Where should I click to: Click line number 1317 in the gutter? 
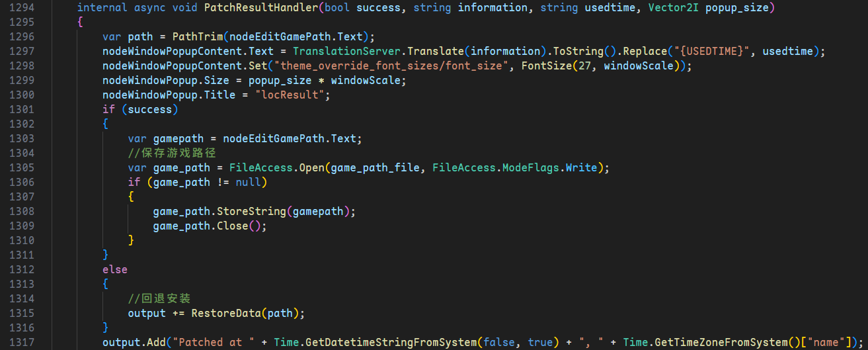click(22, 342)
